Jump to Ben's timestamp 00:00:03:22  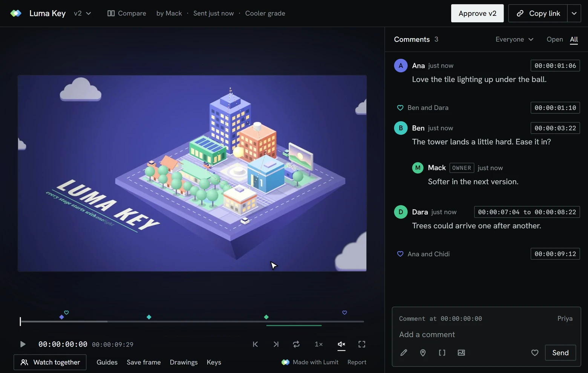click(555, 128)
